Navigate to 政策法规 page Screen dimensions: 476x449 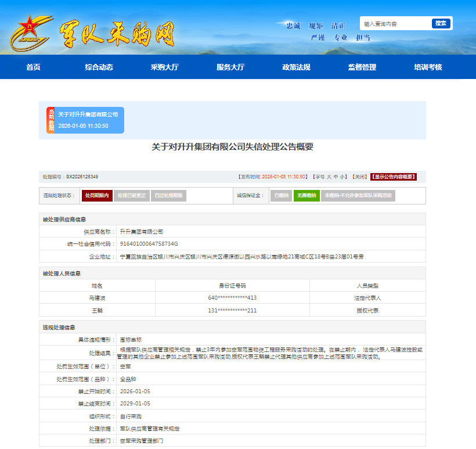(x=296, y=67)
